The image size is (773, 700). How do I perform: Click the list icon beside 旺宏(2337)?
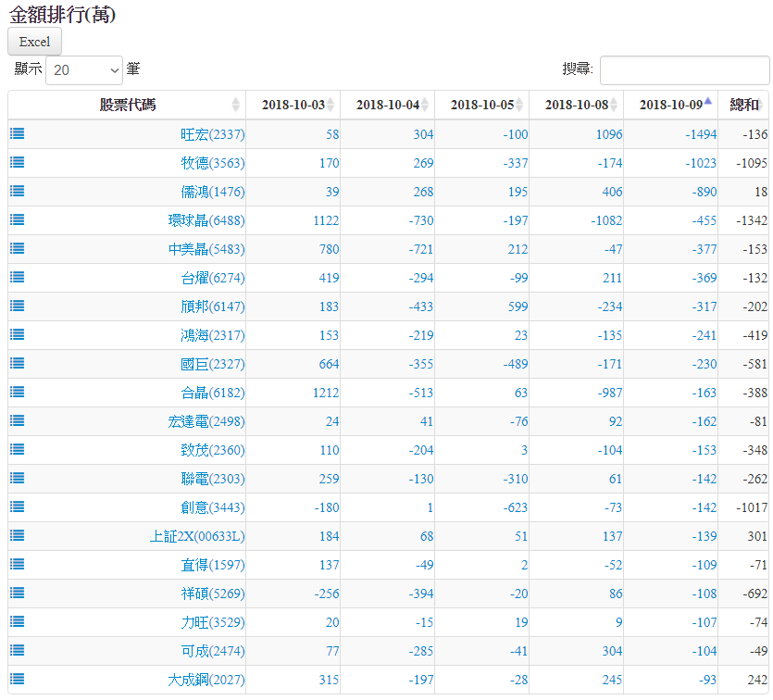pos(18,133)
